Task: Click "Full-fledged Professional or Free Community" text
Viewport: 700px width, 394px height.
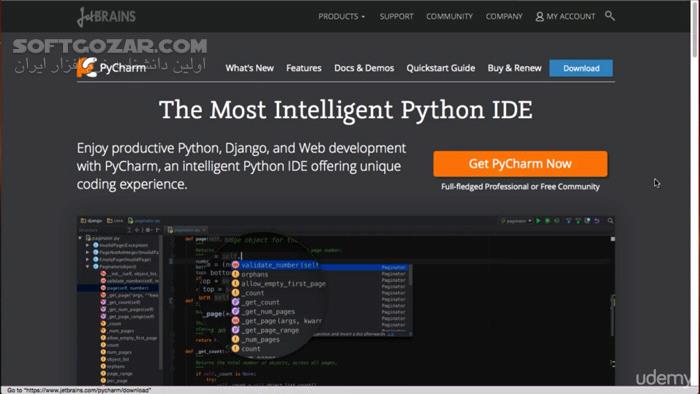Action: tap(520, 187)
